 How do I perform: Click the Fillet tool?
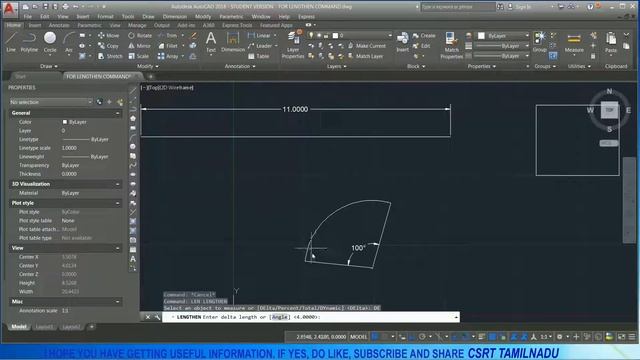[x=168, y=46]
